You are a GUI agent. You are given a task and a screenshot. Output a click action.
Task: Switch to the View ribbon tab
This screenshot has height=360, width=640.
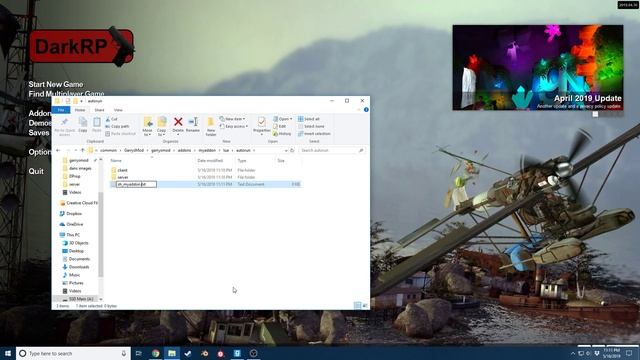coord(118,110)
